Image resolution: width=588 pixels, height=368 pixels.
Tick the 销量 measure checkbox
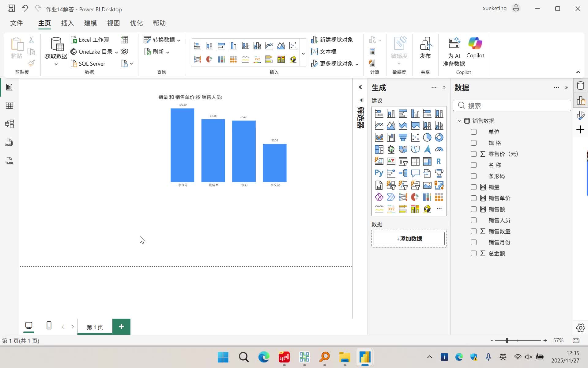click(x=474, y=187)
